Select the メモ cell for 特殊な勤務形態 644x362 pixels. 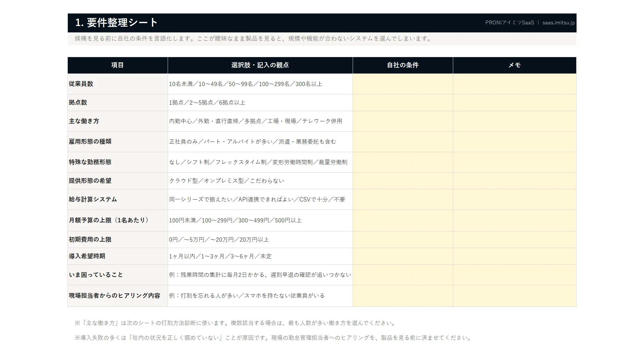(515, 162)
